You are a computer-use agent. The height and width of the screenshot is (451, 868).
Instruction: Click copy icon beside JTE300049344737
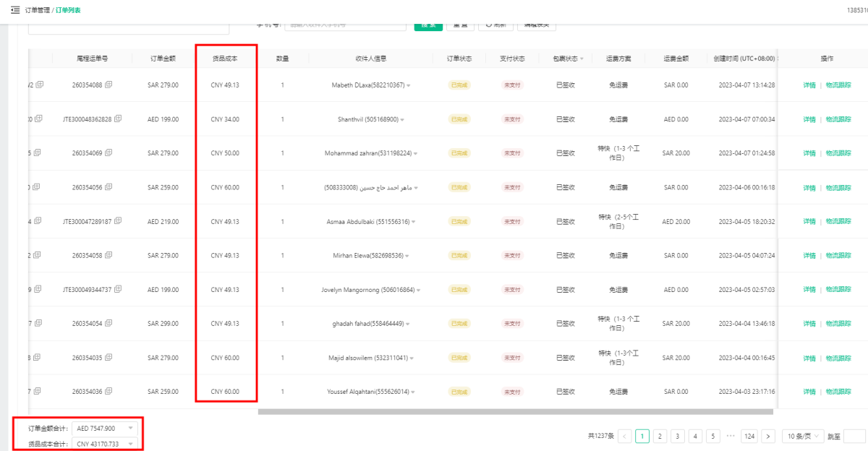pyautogui.click(x=116, y=289)
